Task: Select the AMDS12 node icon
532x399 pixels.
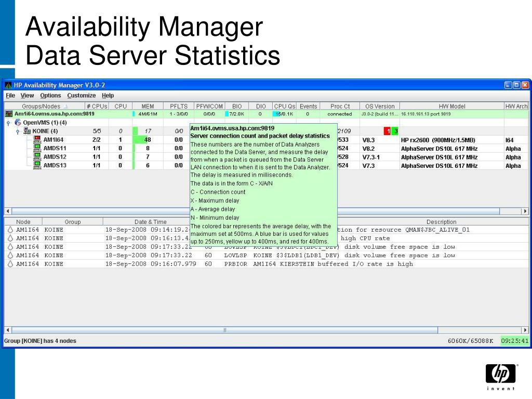Action: point(37,157)
